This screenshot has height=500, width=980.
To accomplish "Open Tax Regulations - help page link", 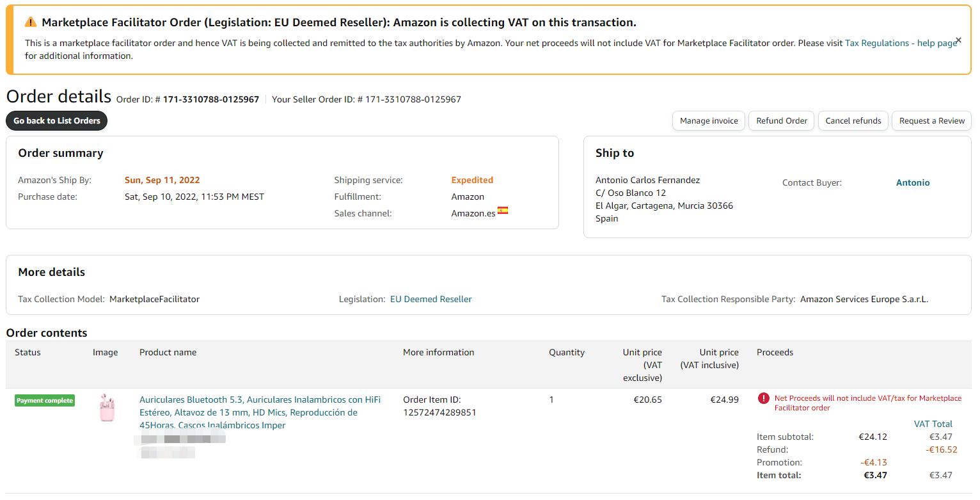I will click(x=901, y=43).
